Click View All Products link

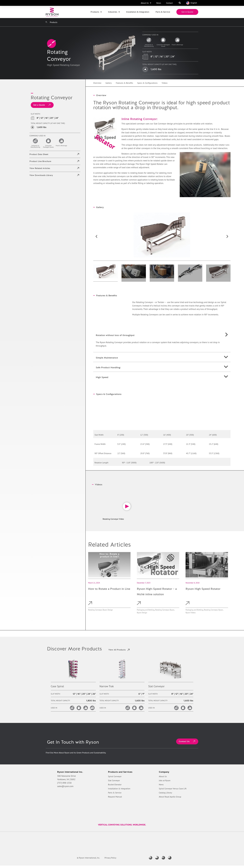pyautogui.click(x=119, y=650)
